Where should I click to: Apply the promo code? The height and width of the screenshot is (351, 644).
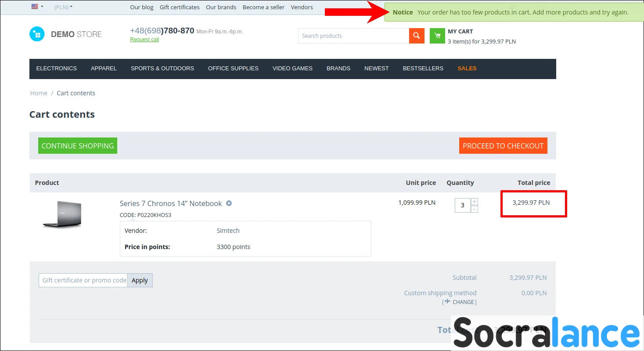tap(140, 280)
